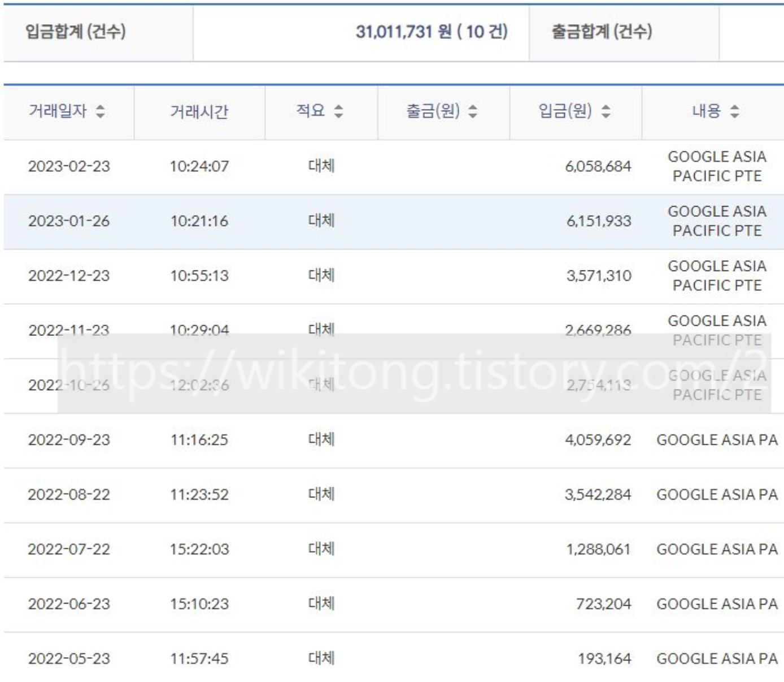Select the 2022-05-23 transaction date
The image size is (784, 682).
(x=69, y=659)
